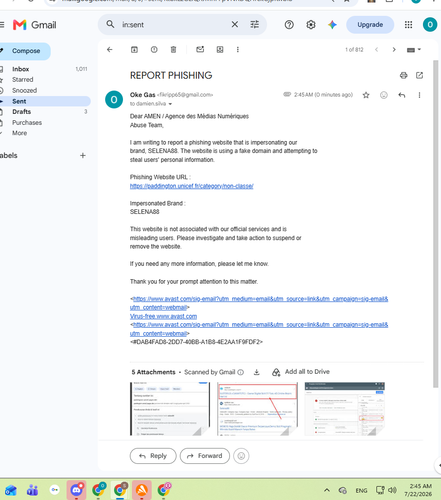Go to the newer conversation arrow

(377, 50)
